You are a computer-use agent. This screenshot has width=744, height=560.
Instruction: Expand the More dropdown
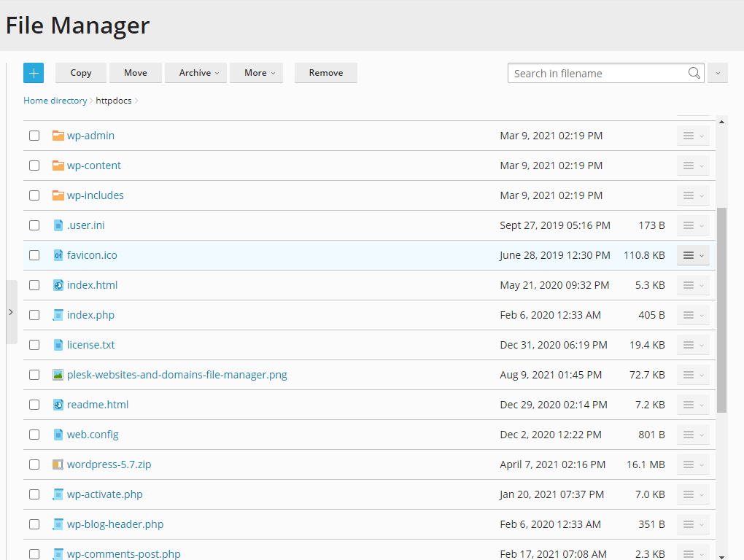click(x=256, y=73)
